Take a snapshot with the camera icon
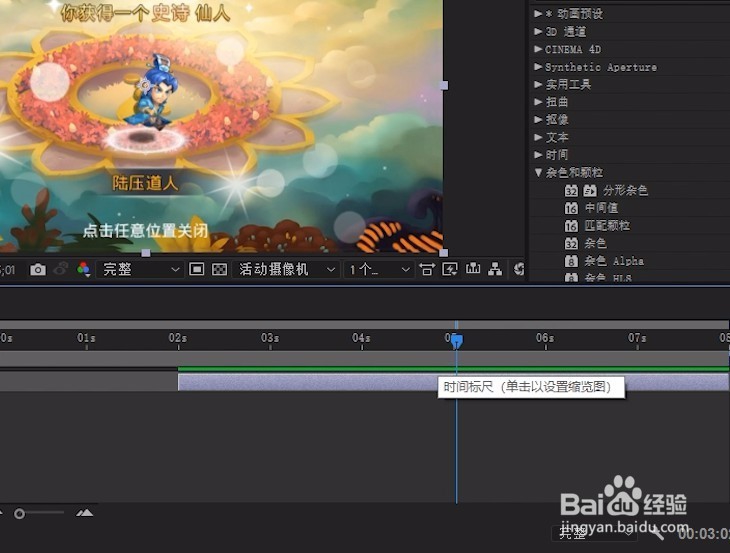This screenshot has width=730, height=553. (38, 270)
